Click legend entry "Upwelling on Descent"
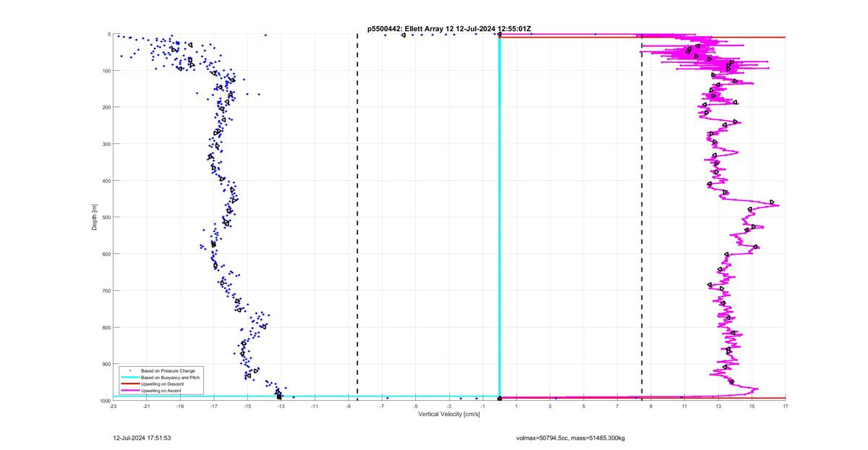The height and width of the screenshot is (450, 868). (x=163, y=384)
